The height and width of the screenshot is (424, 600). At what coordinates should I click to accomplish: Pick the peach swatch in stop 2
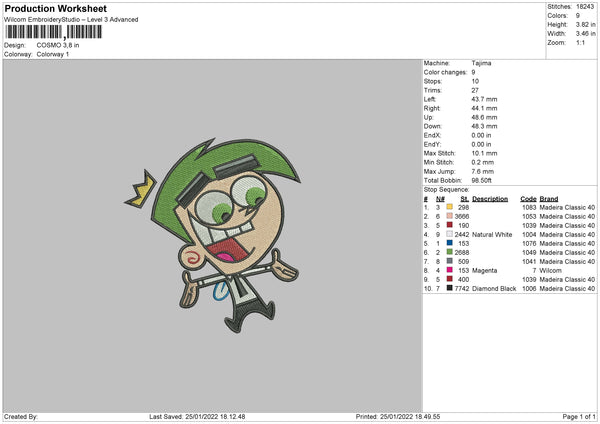(x=450, y=216)
